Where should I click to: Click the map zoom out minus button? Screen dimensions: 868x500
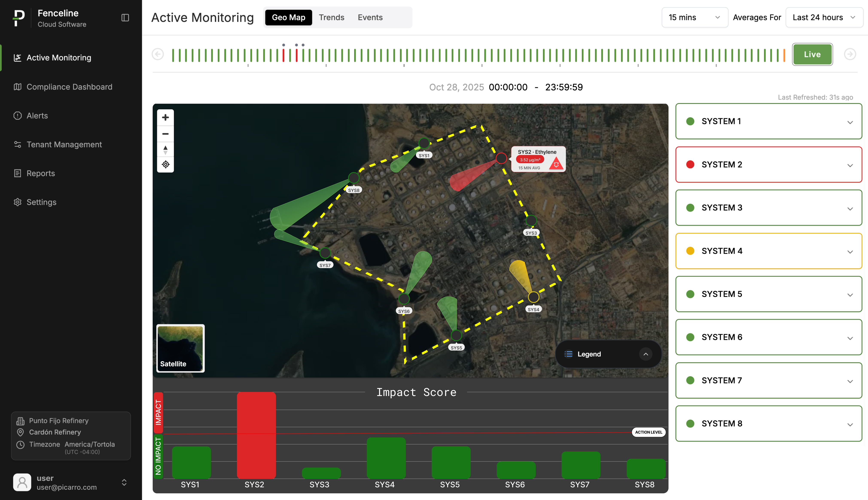click(165, 134)
